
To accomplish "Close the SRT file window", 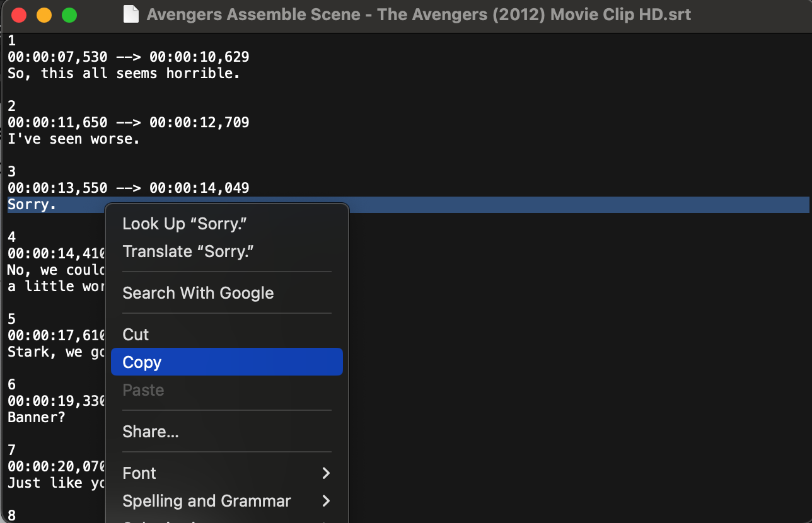I will [19, 15].
